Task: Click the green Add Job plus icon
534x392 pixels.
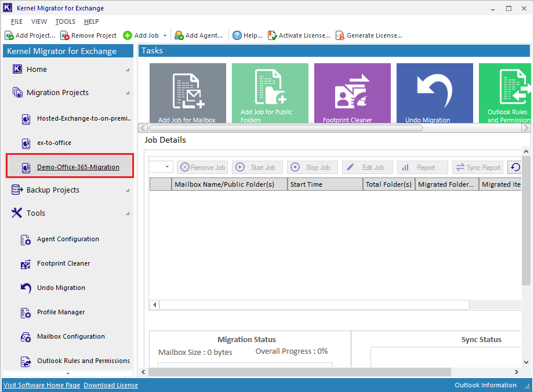Action: pos(128,35)
